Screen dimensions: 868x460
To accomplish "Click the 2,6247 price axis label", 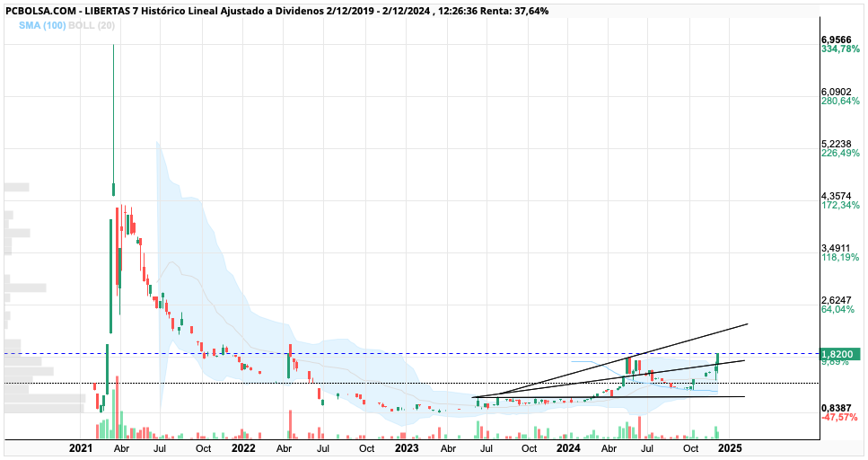I will click(837, 300).
